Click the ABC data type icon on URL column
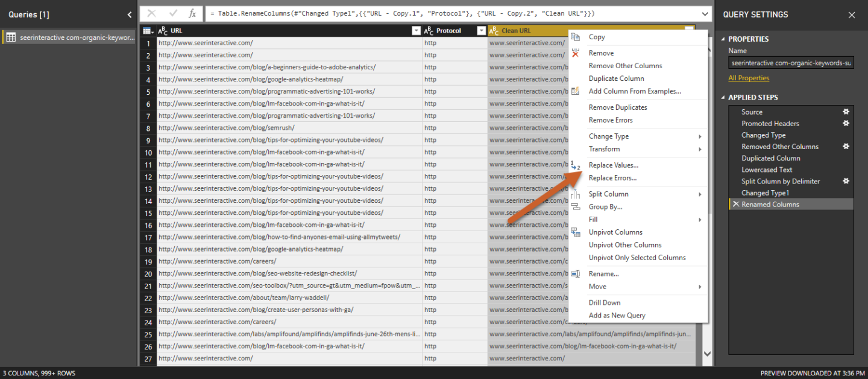This screenshot has width=868, height=379. click(163, 31)
